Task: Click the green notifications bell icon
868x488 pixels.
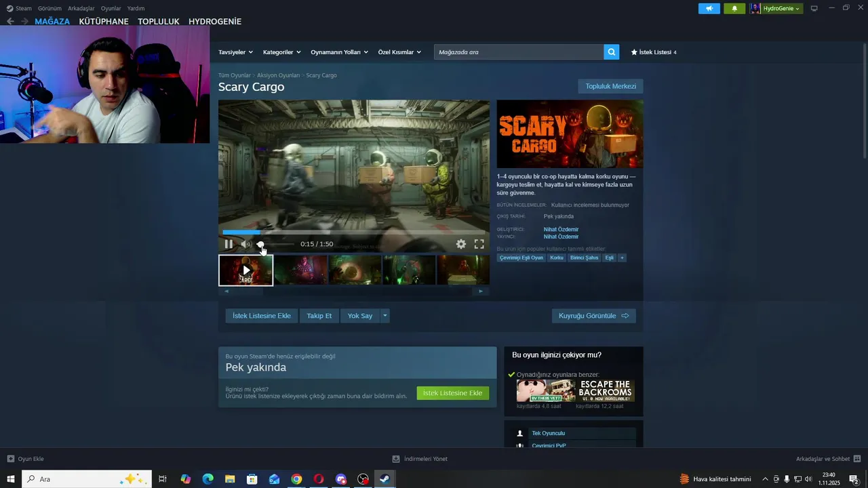Action: pos(734,8)
